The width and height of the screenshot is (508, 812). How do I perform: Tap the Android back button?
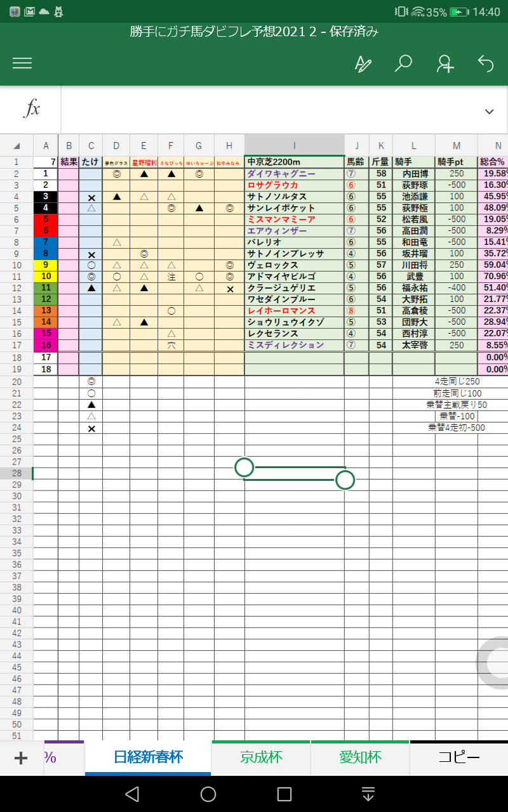coord(131,794)
